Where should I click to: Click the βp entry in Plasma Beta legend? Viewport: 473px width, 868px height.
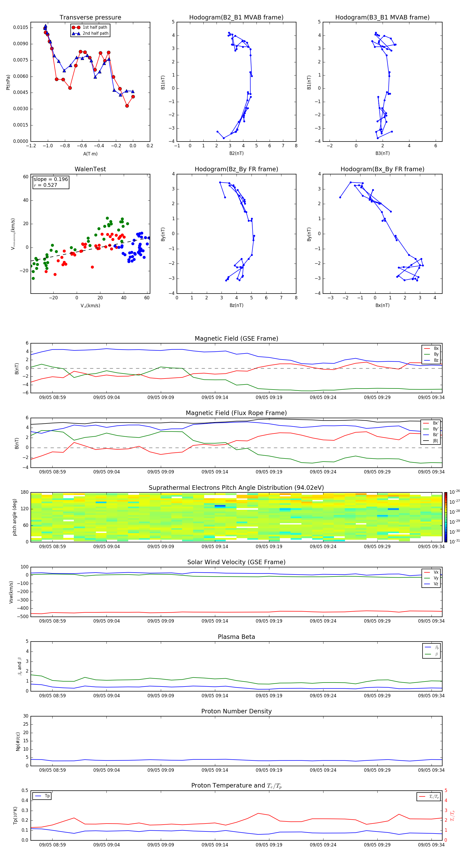click(431, 647)
